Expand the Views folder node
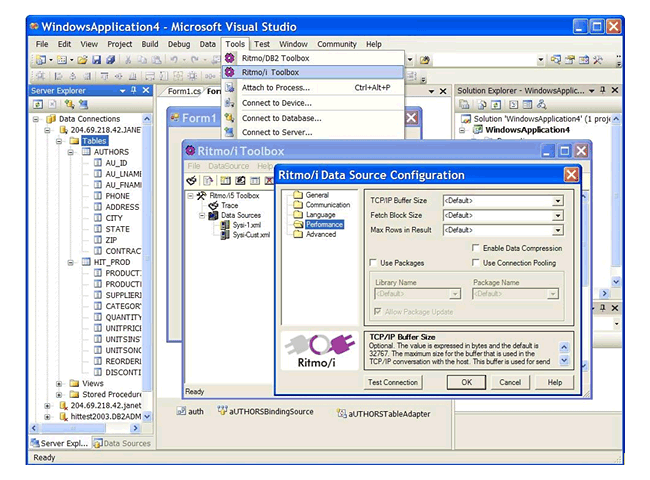The height and width of the screenshot is (480, 650). pyautogui.click(x=59, y=383)
